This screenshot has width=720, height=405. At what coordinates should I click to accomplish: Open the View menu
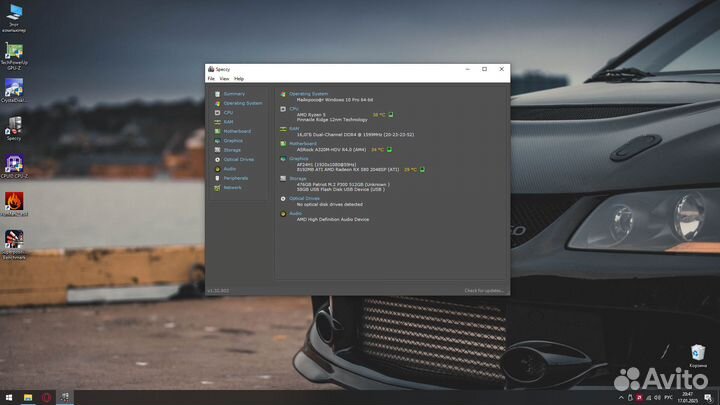pyautogui.click(x=224, y=78)
